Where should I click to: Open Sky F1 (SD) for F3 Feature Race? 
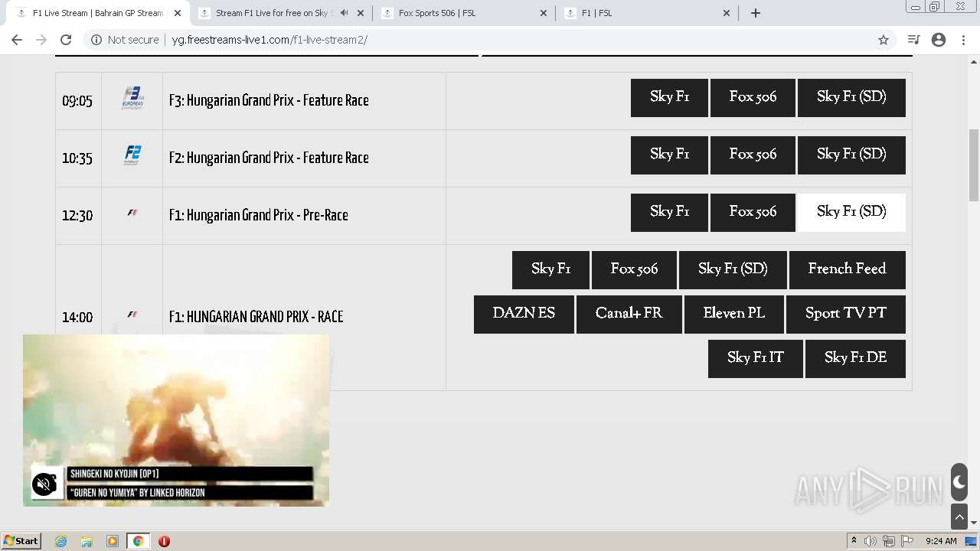tap(851, 97)
